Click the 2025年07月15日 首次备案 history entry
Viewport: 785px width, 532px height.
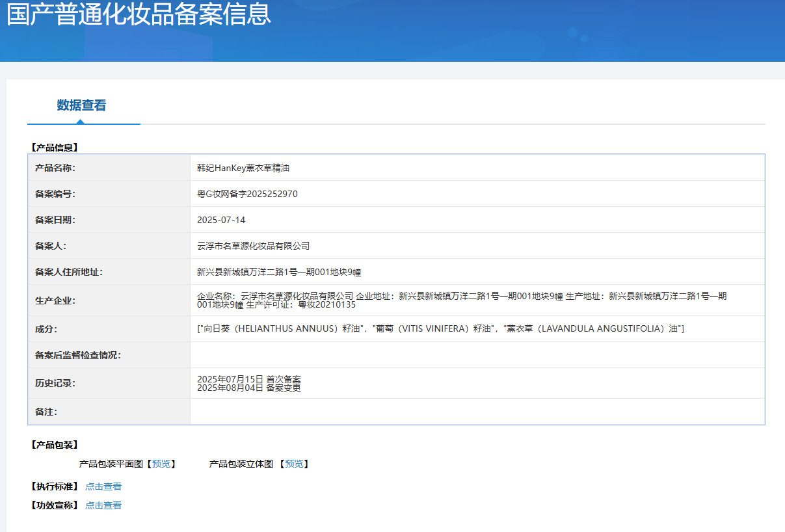[x=248, y=379]
